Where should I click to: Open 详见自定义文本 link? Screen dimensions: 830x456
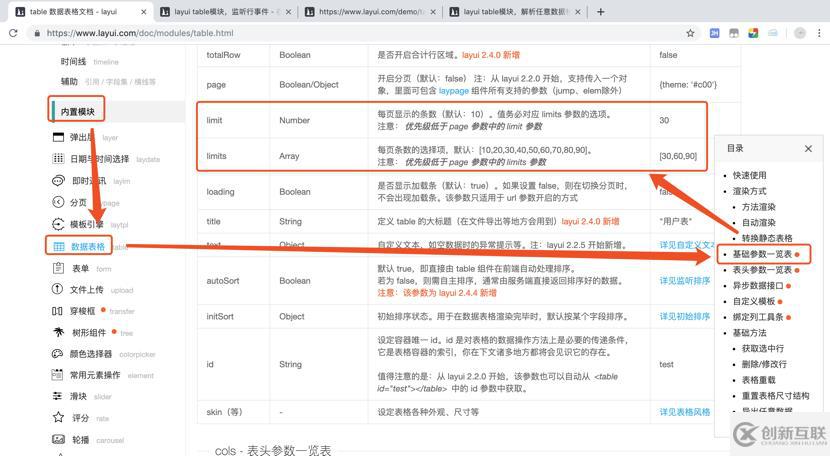pyautogui.click(x=687, y=245)
